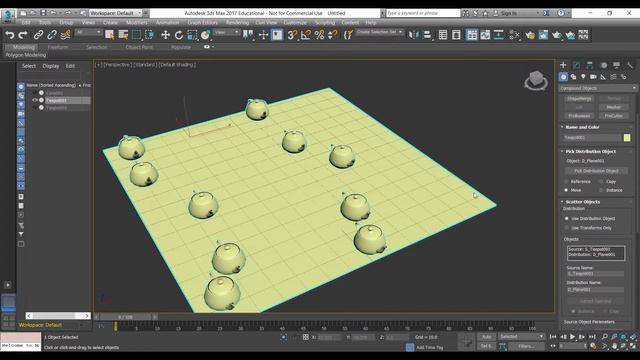Click the Pick Distribution Object button
640x360 pixels.
tap(596, 171)
